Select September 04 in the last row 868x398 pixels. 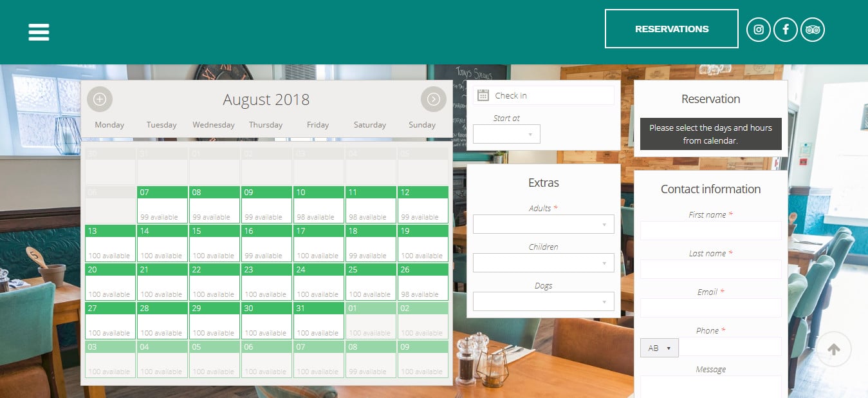(162, 359)
